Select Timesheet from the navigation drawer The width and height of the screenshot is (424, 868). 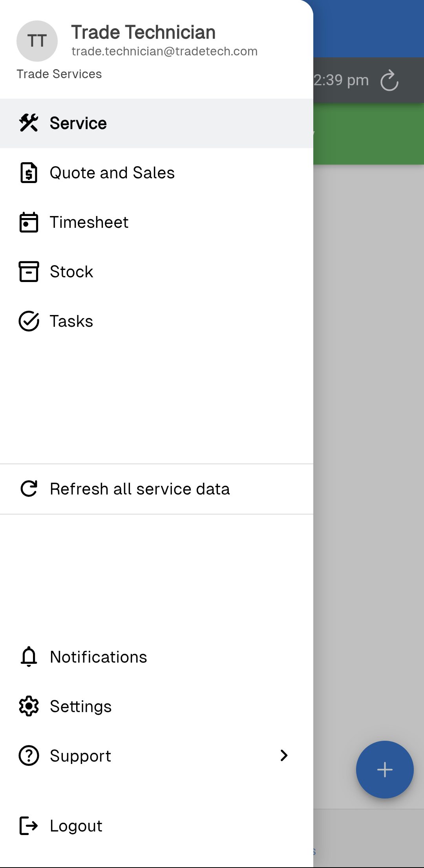[89, 222]
